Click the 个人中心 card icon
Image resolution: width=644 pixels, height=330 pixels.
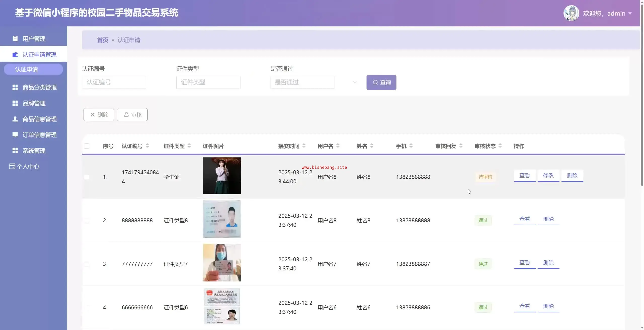coord(12,166)
